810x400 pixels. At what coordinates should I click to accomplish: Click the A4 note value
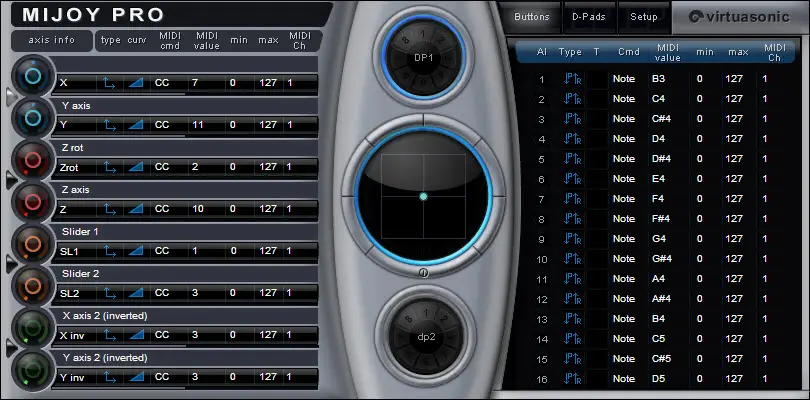659,279
